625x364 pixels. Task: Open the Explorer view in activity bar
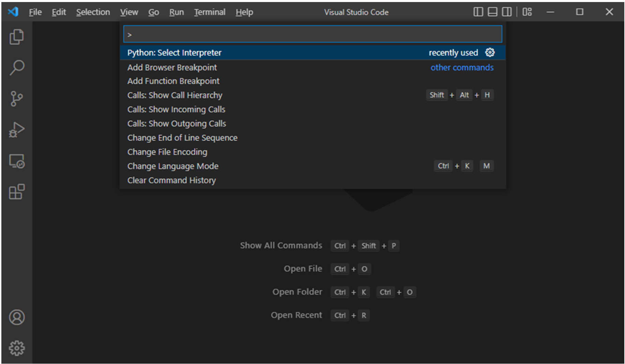16,37
